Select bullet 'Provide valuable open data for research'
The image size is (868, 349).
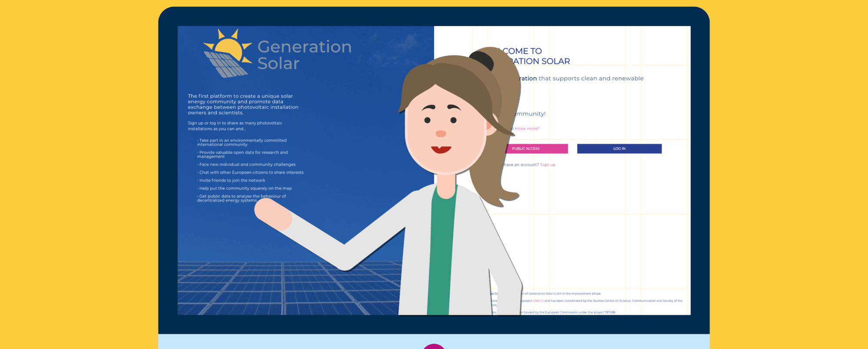point(242,154)
